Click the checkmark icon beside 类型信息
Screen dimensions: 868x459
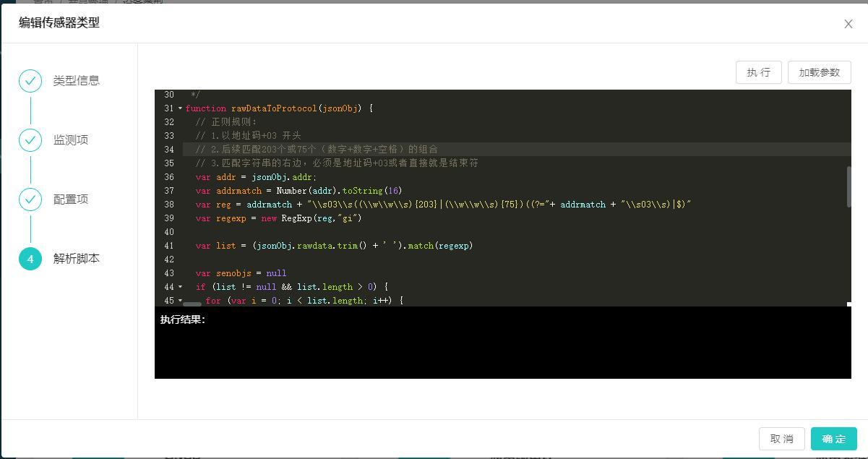pos(30,81)
